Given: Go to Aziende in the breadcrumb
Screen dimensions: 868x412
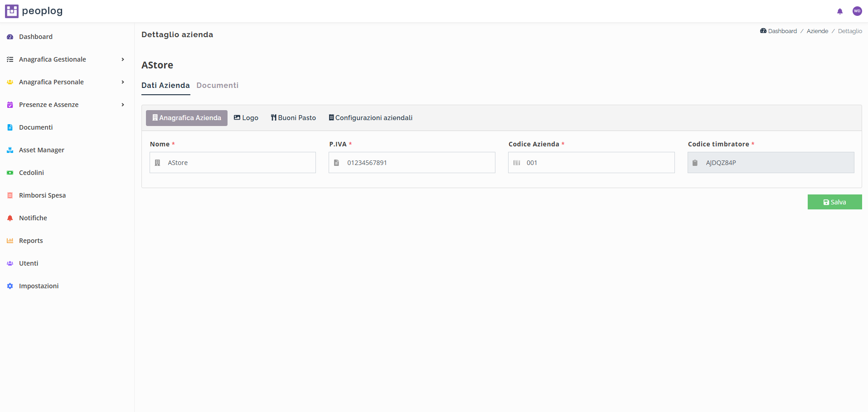Looking at the screenshot, I should pyautogui.click(x=817, y=31).
